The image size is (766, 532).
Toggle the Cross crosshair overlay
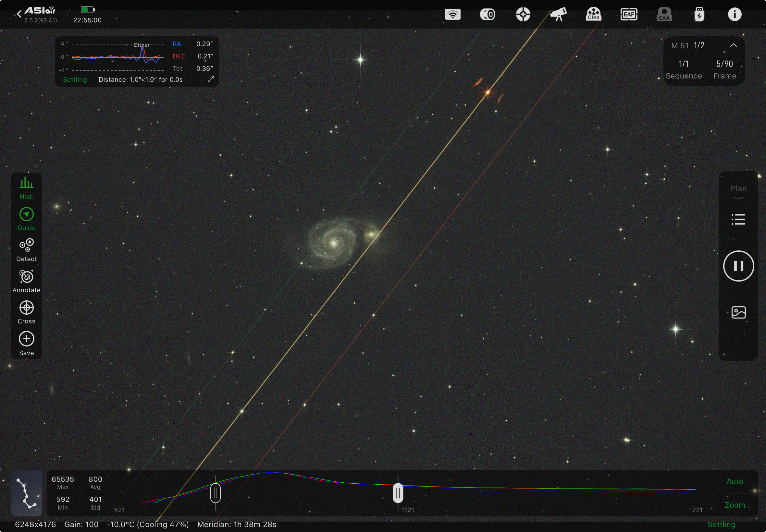click(26, 312)
